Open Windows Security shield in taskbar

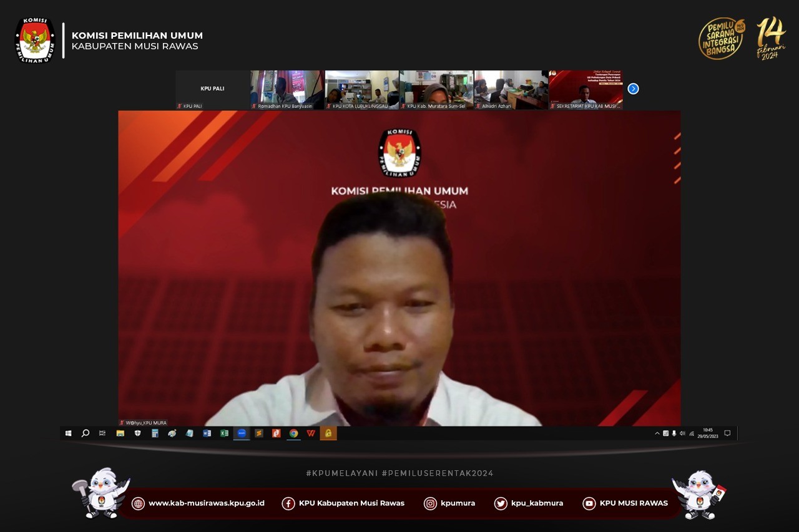coord(137,433)
